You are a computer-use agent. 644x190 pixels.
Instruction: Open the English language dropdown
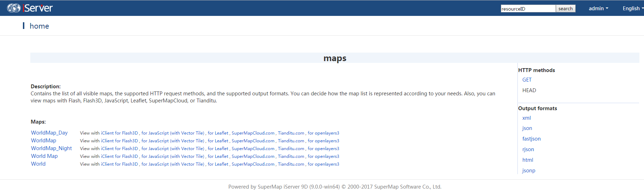(x=633, y=8)
